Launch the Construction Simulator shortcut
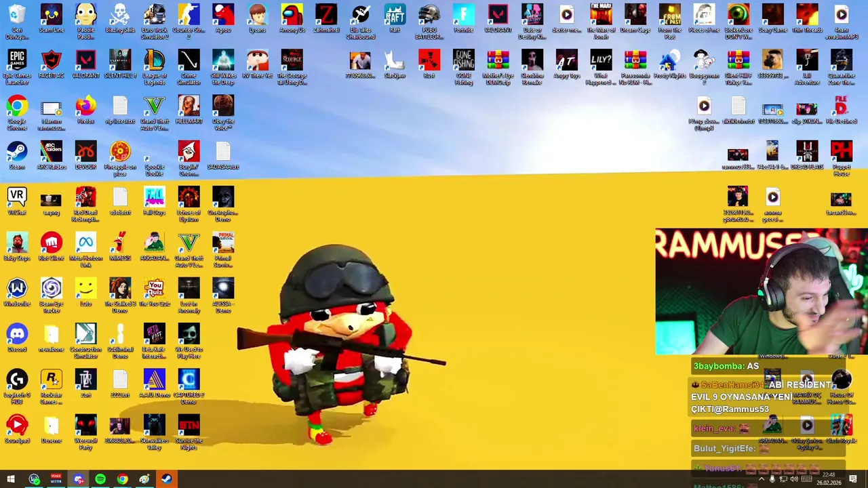The width and height of the screenshot is (868, 488). pos(85,341)
